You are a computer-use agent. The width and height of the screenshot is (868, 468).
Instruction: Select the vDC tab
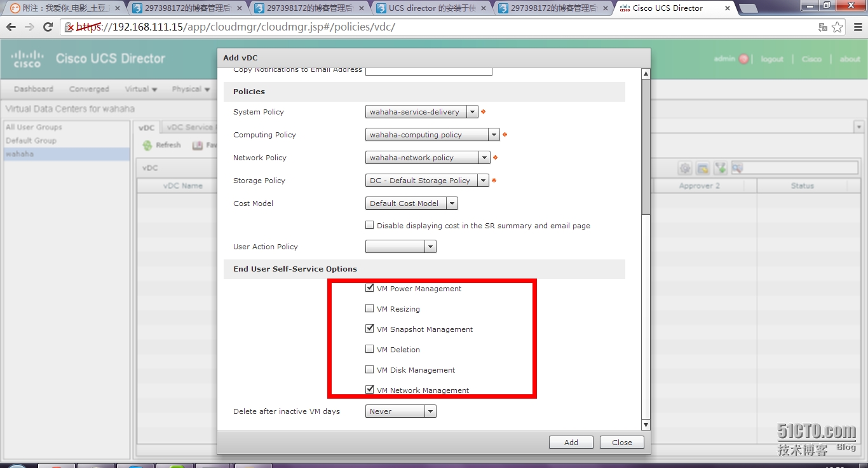147,127
